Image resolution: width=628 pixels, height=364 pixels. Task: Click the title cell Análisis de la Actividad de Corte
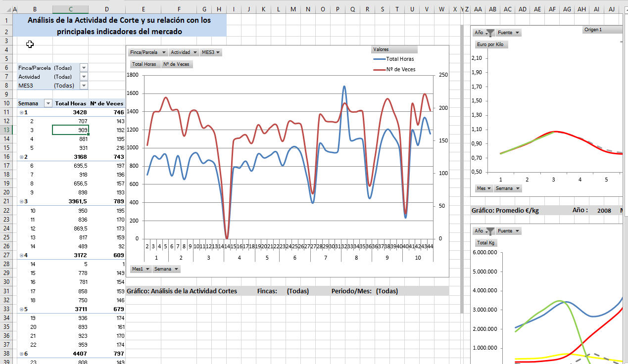pyautogui.click(x=119, y=26)
